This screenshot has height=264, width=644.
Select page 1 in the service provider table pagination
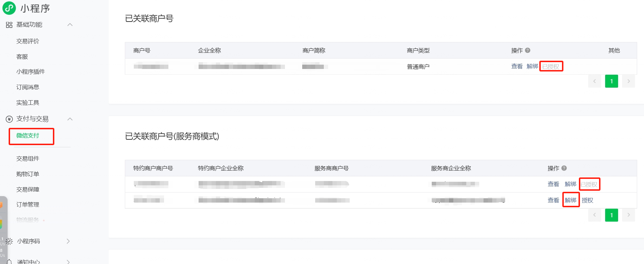[x=611, y=215]
